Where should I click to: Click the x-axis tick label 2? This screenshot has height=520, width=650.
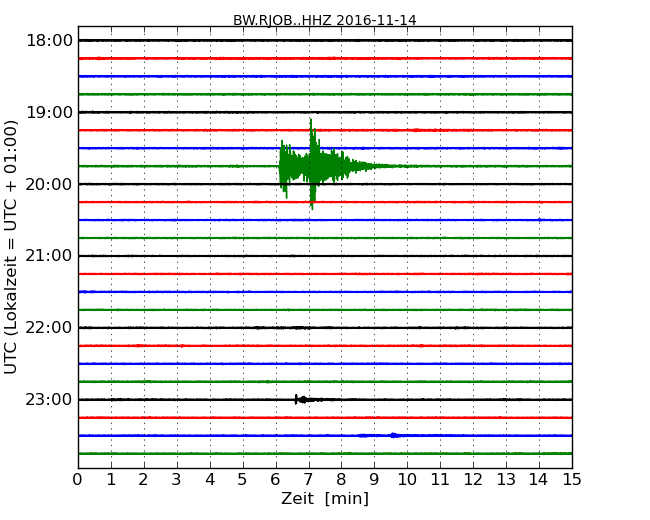pos(143,480)
